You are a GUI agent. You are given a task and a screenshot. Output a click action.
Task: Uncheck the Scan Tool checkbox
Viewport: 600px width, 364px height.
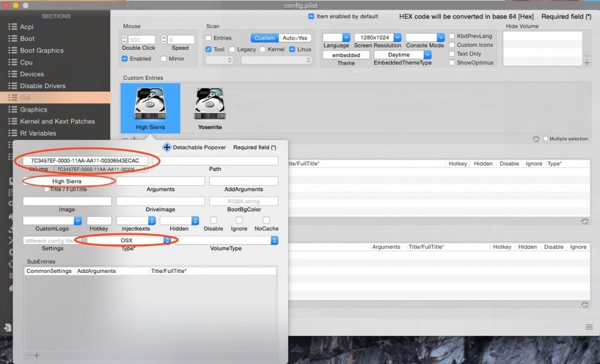tap(209, 49)
